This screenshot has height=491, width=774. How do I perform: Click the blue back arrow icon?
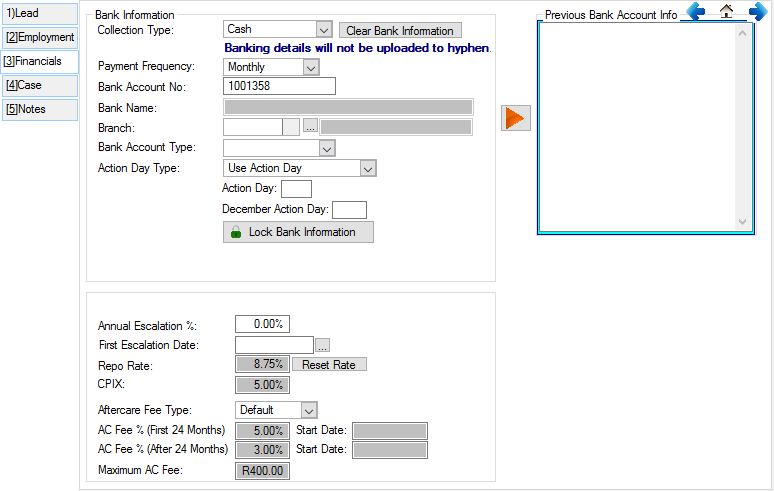pos(696,11)
